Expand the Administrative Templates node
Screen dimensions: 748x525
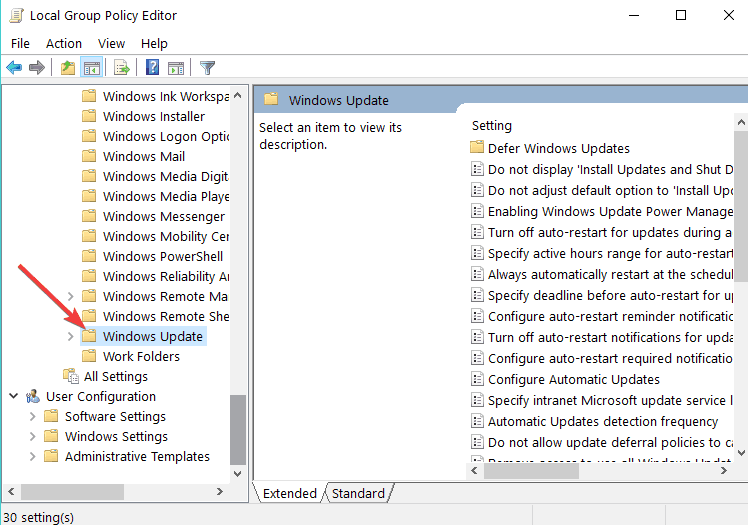[32, 456]
